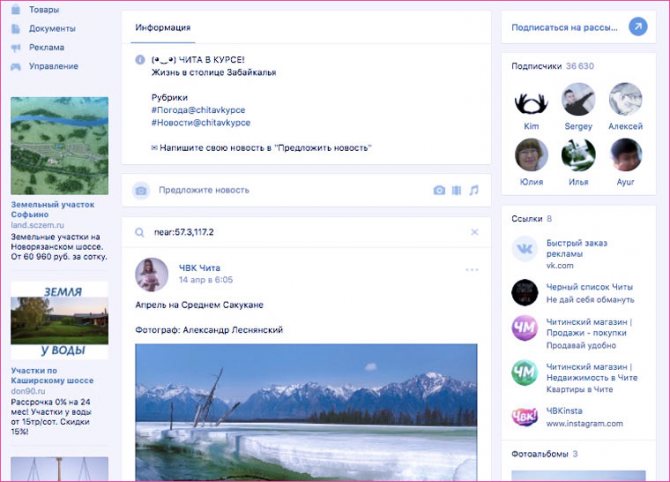The width and height of the screenshot is (670, 482).
Task: Open subscriber Ayur's avatar
Action: click(626, 155)
